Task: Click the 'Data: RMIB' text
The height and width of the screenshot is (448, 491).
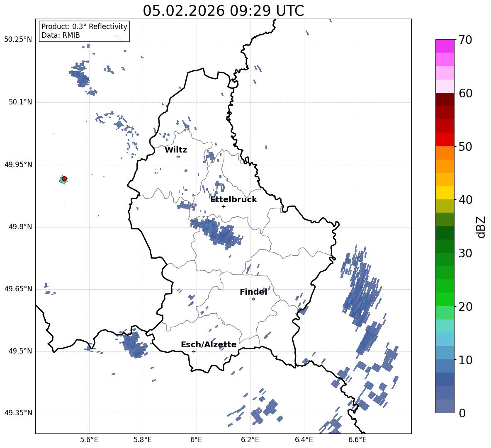Action: tap(61, 35)
